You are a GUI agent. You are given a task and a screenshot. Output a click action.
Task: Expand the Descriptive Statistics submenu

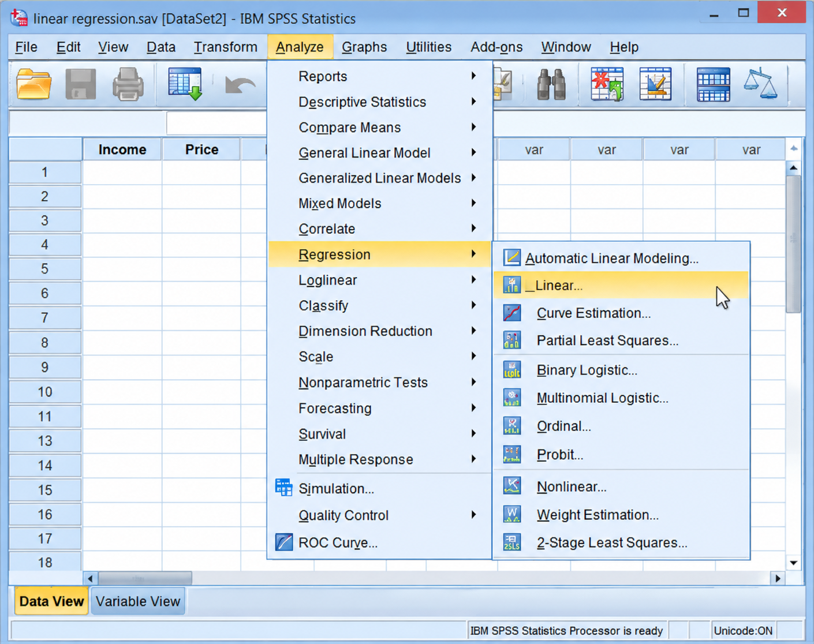point(379,102)
